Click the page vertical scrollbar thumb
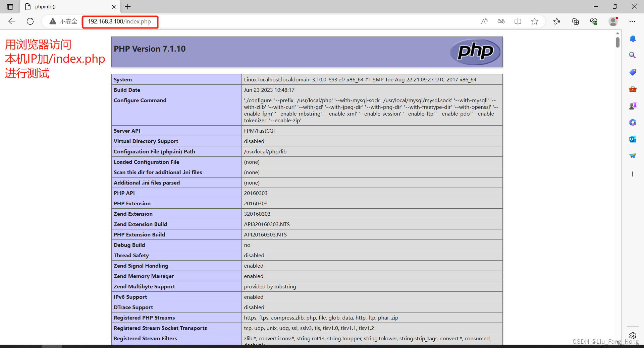 618,42
